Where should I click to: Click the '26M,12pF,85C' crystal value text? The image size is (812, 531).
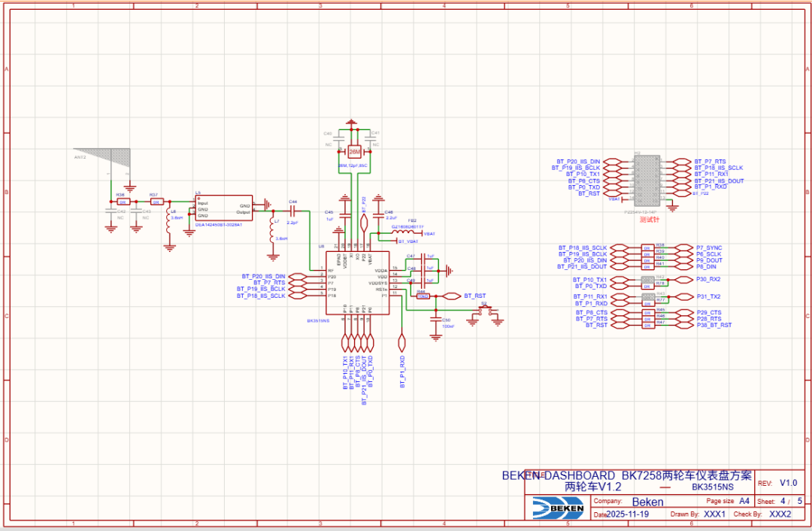click(x=353, y=165)
